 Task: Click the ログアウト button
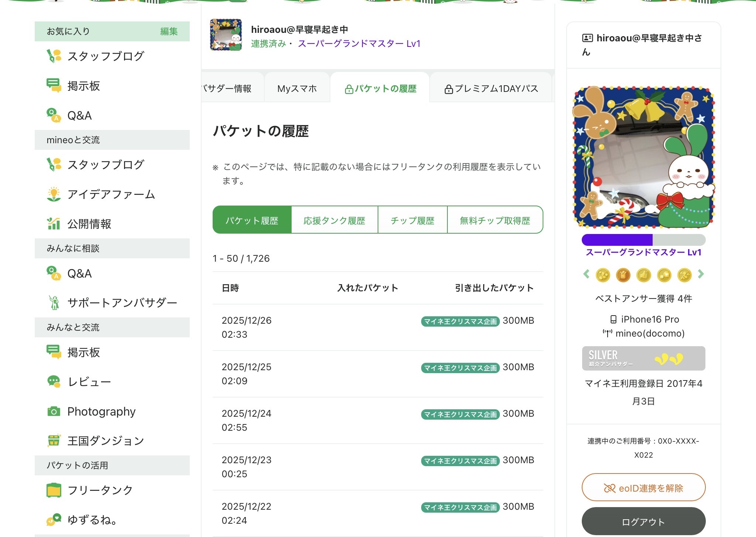(643, 521)
